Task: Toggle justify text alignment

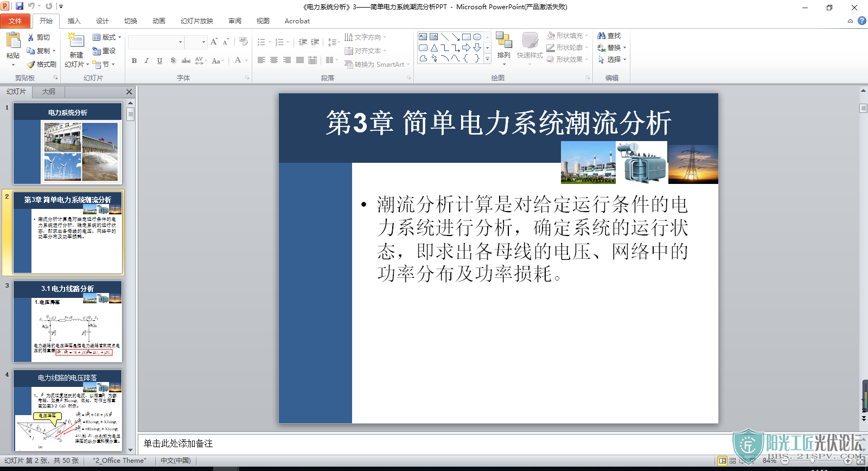Action: (x=300, y=60)
